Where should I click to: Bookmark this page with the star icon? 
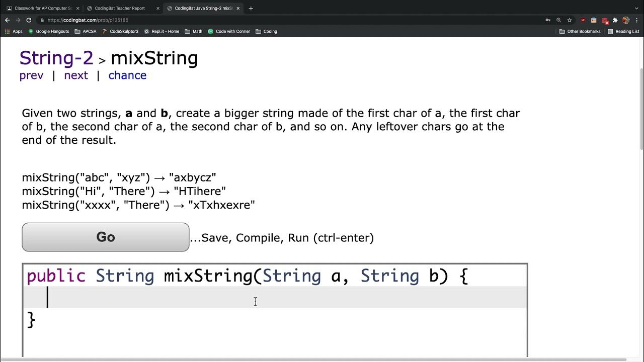pyautogui.click(x=570, y=20)
